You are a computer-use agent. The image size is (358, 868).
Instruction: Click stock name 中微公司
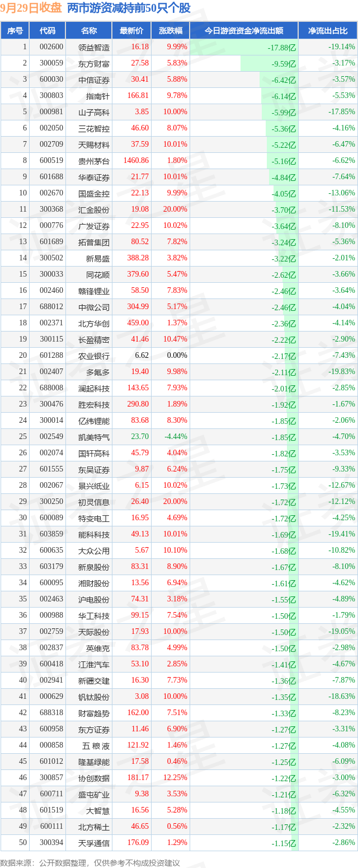point(94,307)
